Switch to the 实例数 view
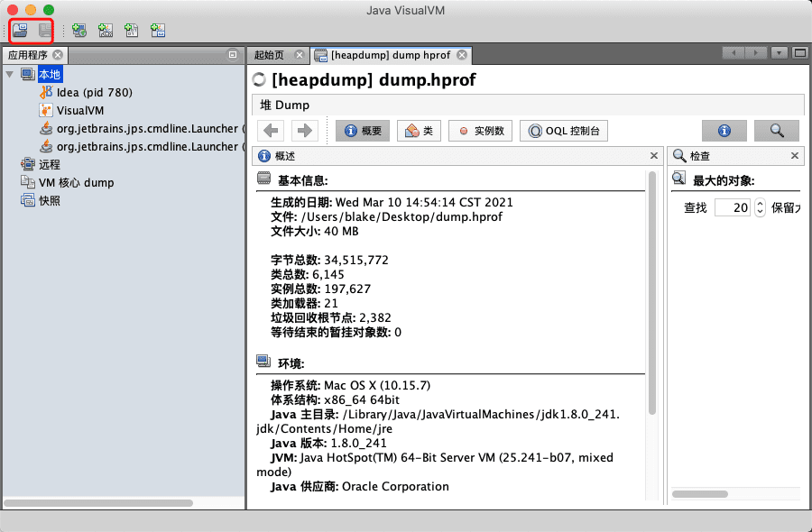The width and height of the screenshot is (812, 532). [481, 131]
